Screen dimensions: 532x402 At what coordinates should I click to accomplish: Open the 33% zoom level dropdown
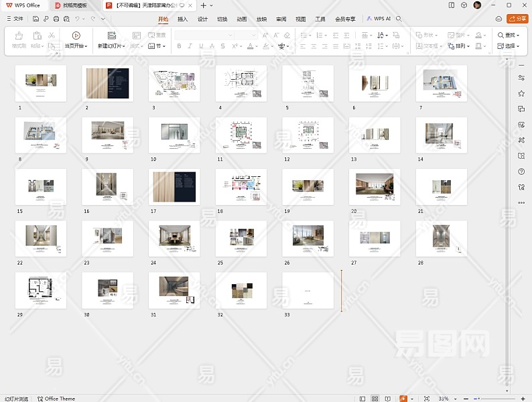point(446,399)
